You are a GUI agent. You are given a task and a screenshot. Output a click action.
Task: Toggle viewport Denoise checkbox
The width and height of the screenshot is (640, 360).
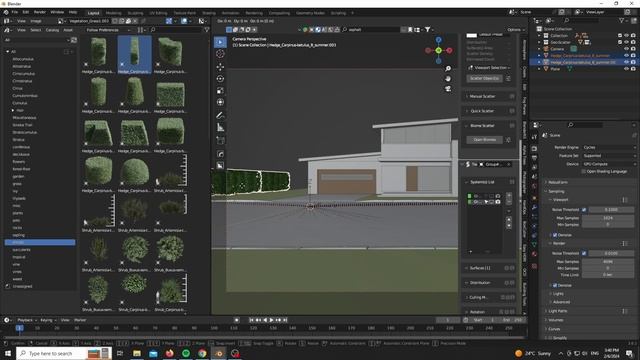pos(555,235)
